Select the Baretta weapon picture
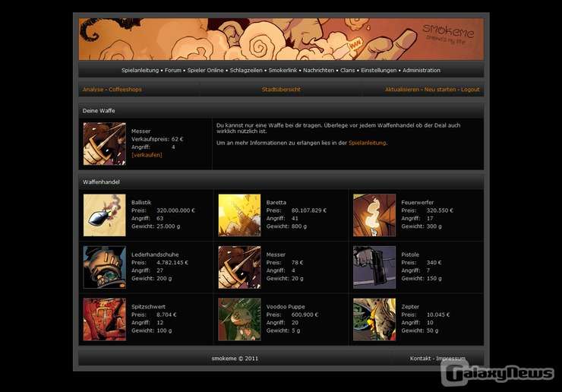 pos(239,215)
